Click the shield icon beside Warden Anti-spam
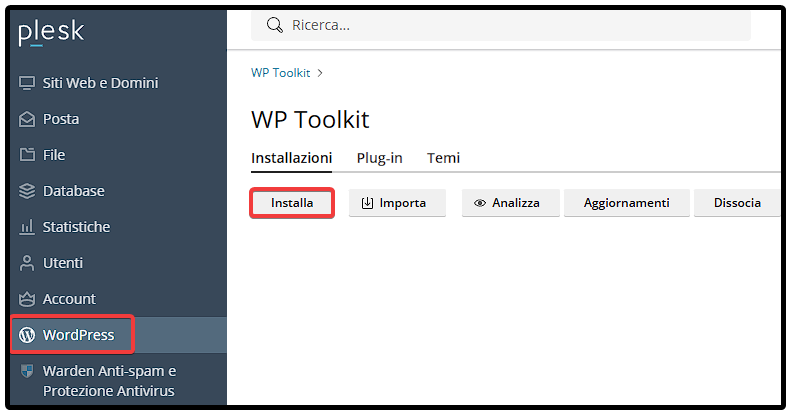Viewport: 791px width, 415px height. [27, 371]
